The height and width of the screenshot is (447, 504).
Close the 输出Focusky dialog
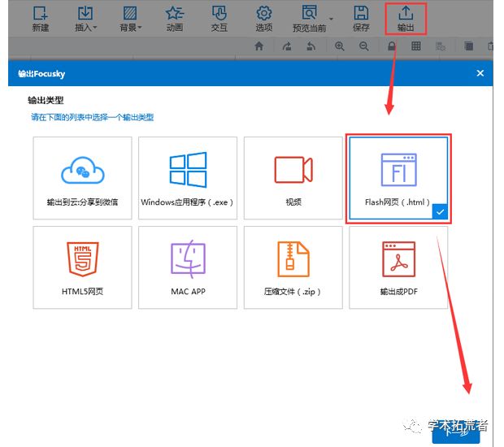tap(480, 73)
